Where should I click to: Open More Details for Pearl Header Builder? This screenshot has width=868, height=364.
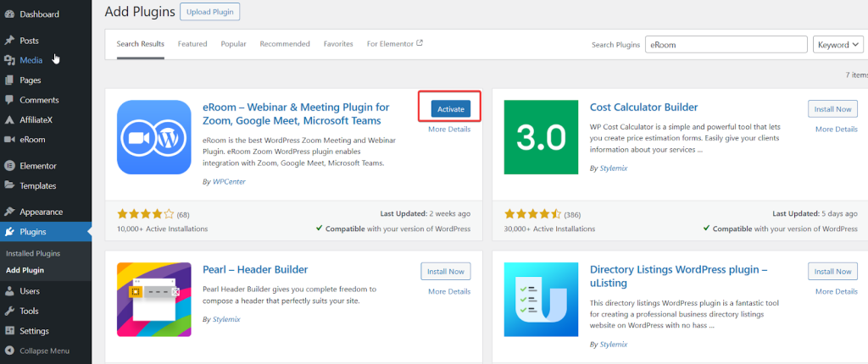(x=449, y=291)
